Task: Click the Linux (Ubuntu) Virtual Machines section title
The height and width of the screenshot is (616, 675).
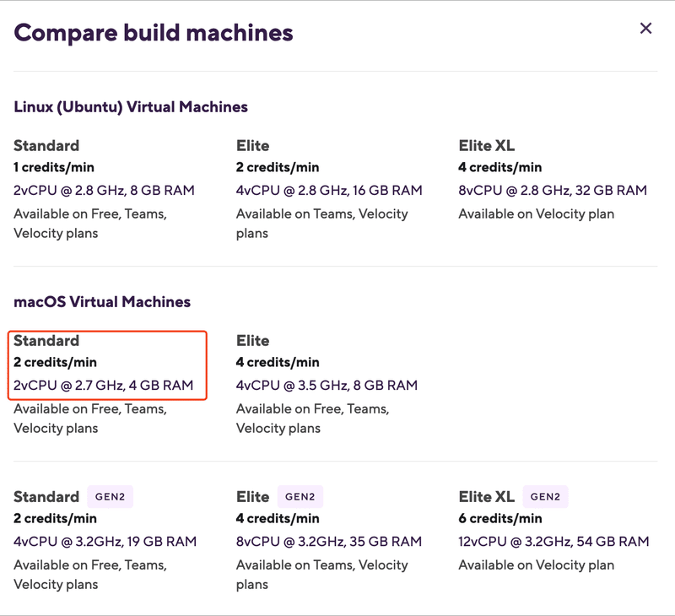Action: (x=131, y=107)
